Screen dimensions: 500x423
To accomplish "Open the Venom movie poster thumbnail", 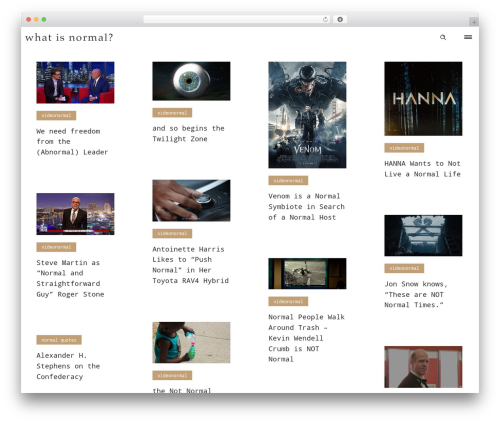I will point(307,115).
